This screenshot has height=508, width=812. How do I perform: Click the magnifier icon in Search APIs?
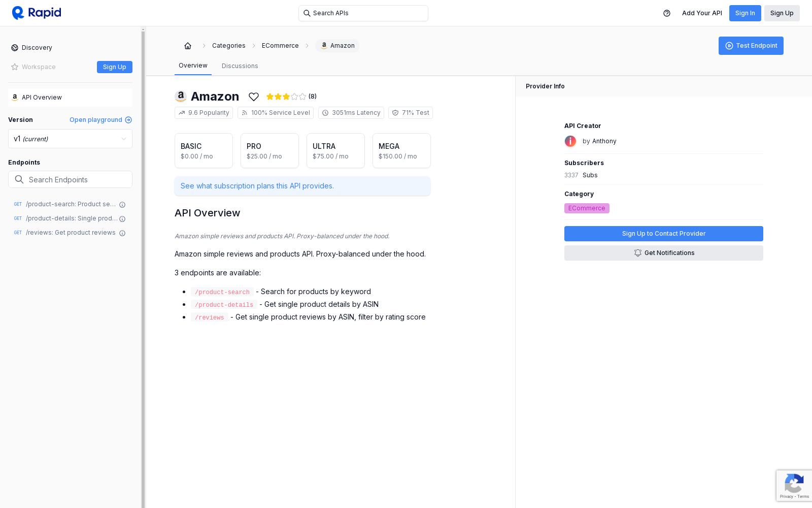tap(307, 13)
